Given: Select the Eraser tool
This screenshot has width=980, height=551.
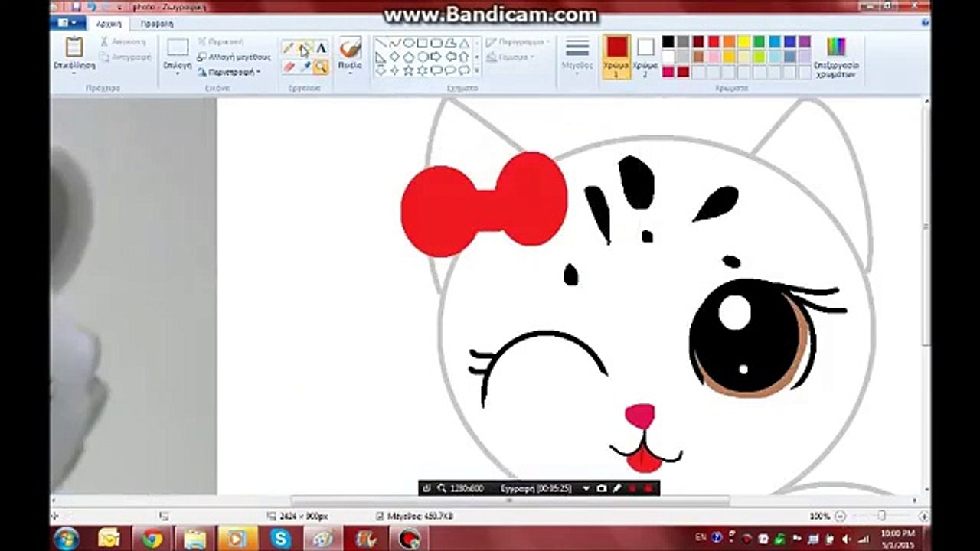Looking at the screenshot, I should 289,67.
